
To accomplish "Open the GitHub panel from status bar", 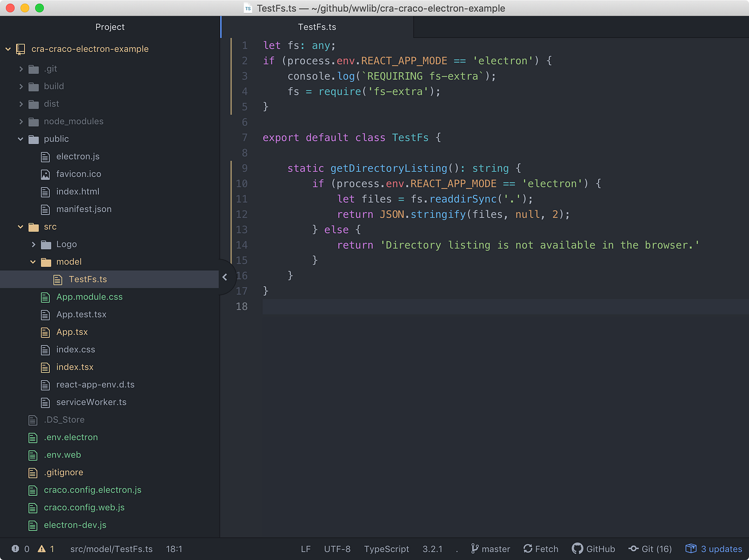I will point(593,549).
